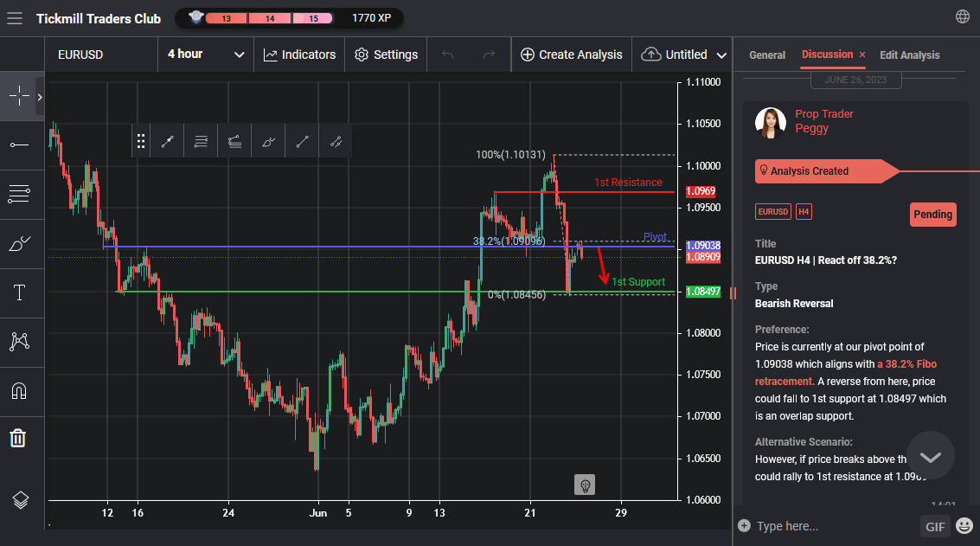Close the Discussion tab
The image size is (980, 546).
(x=862, y=55)
